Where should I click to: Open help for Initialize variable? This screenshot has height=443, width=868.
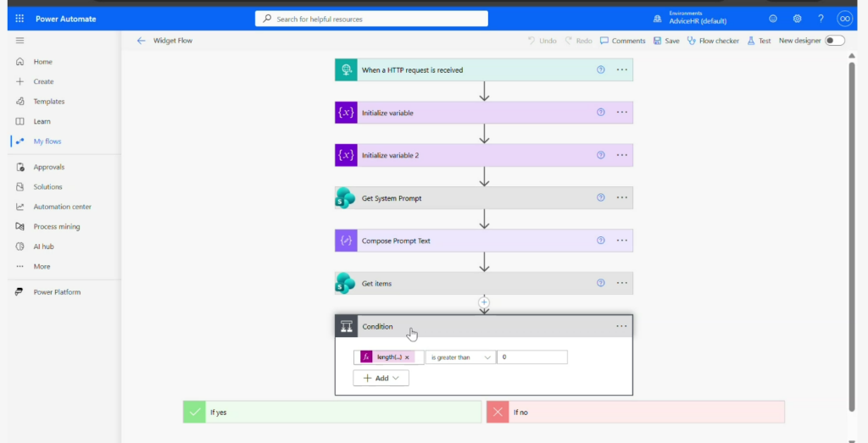pyautogui.click(x=601, y=113)
